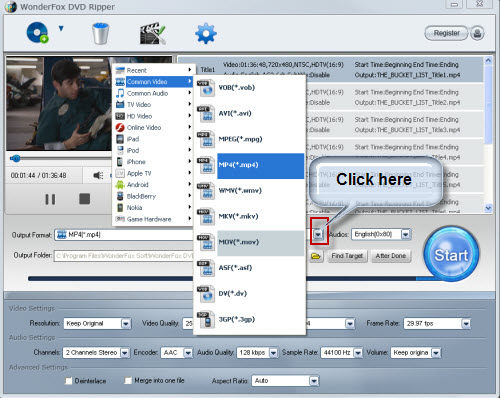
Task: Open the Resolution dropdown
Action: click(126, 323)
